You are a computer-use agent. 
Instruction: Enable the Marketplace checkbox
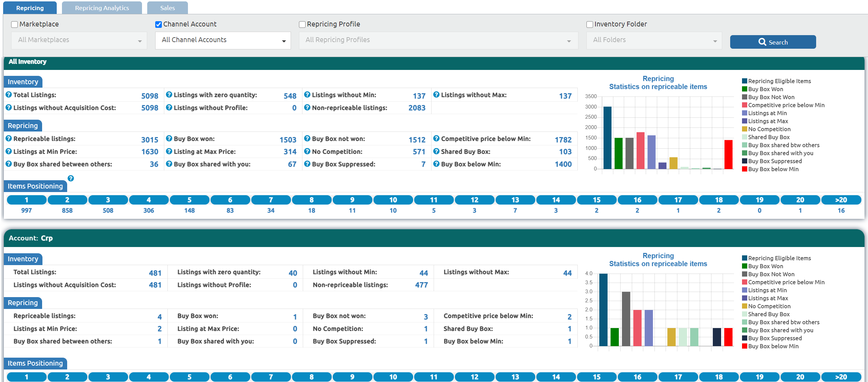point(15,24)
